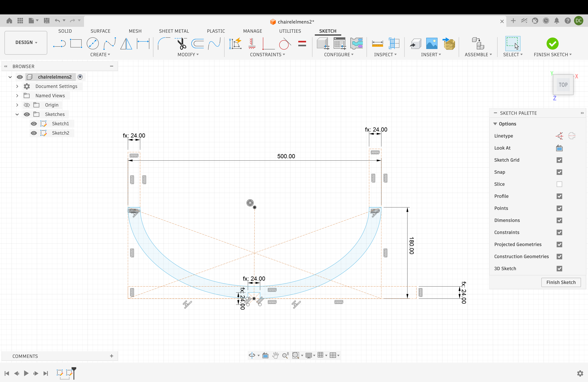The image size is (588, 382).
Task: Select the Sketch Dimension tool
Action: tap(143, 44)
